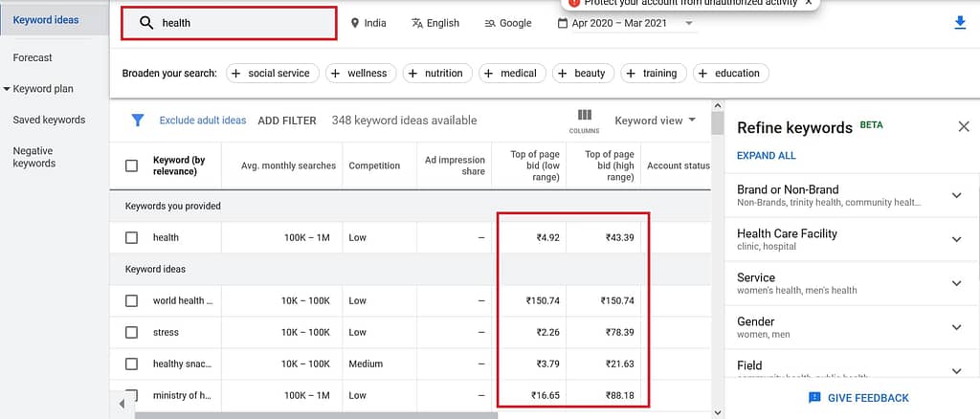Sort by Competition column header
Image resolution: width=980 pixels, height=419 pixels.
coord(374,165)
